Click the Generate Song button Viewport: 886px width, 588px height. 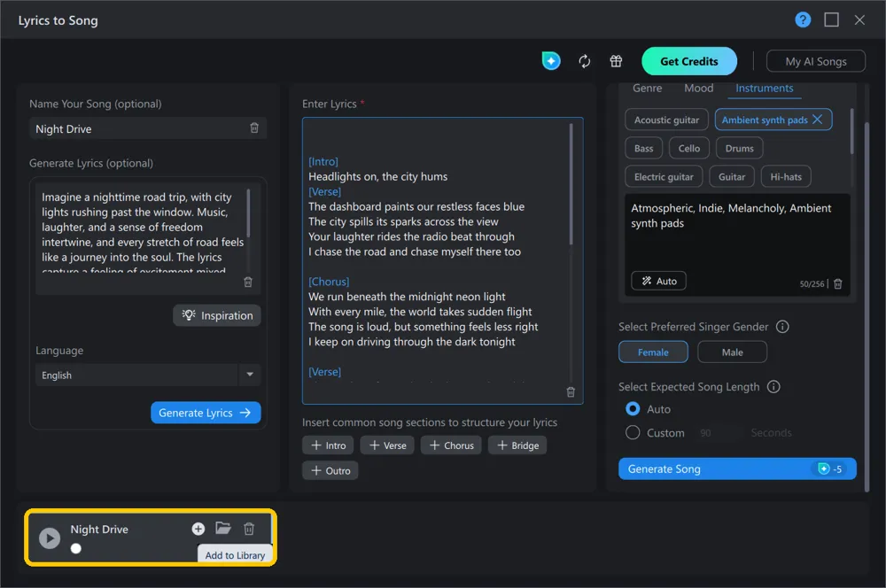click(737, 468)
